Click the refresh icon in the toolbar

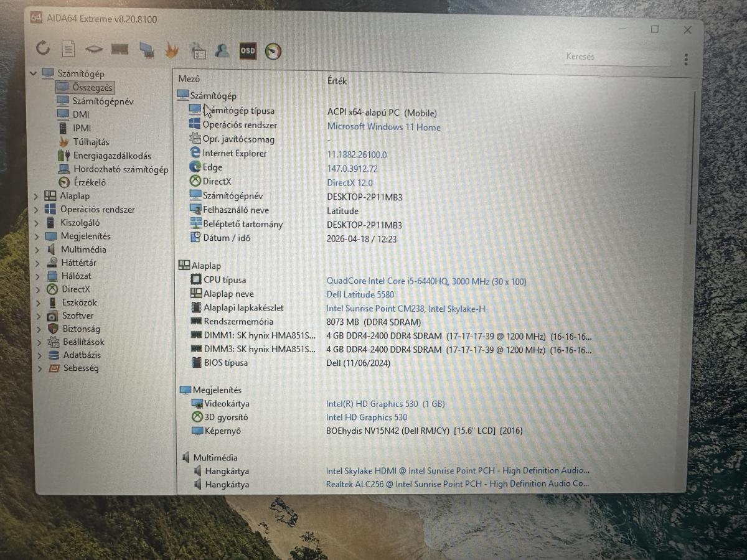[x=42, y=48]
